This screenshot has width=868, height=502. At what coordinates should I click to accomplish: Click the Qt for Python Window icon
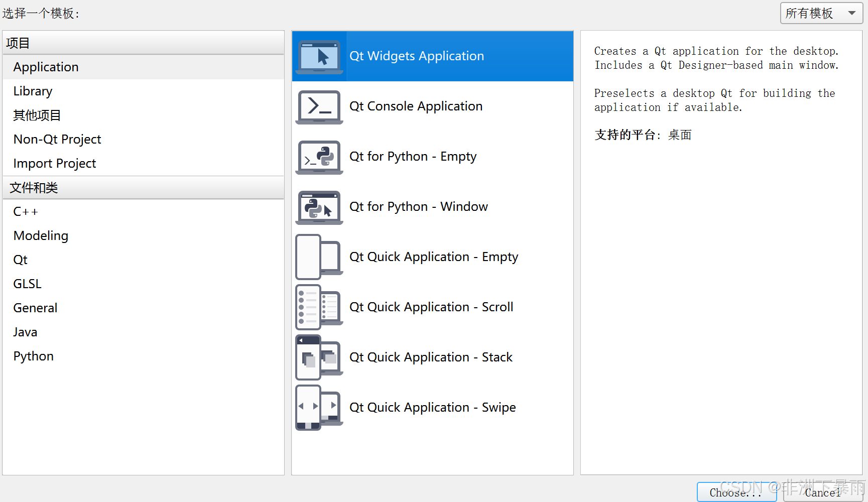coord(319,207)
